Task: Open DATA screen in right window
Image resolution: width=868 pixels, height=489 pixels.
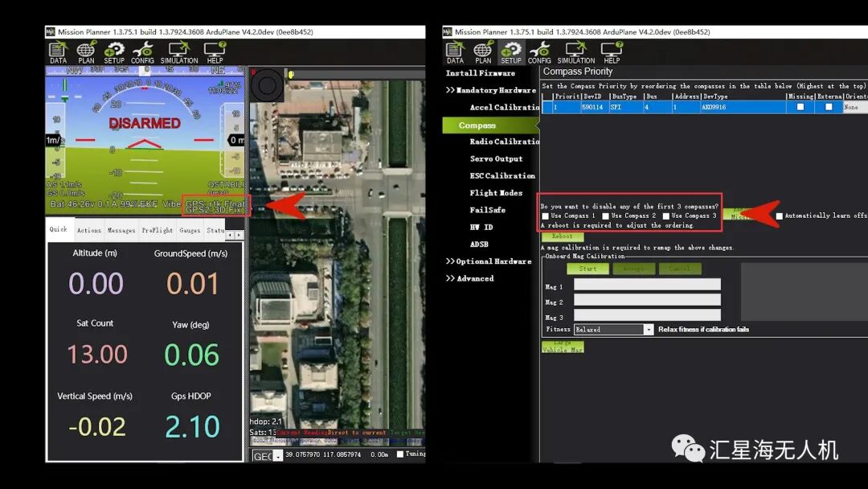Action: tap(455, 52)
